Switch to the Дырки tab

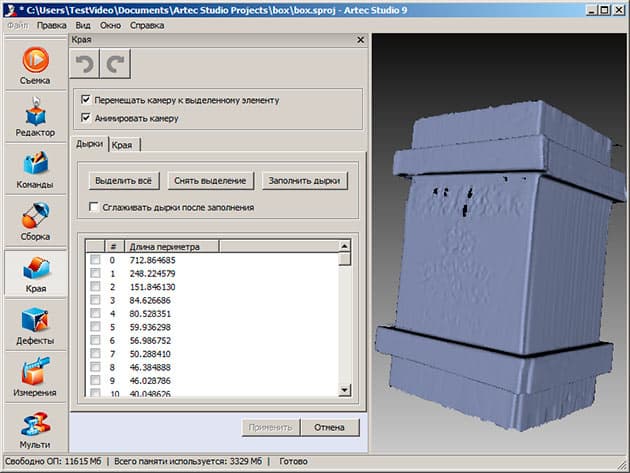pyautogui.click(x=89, y=144)
